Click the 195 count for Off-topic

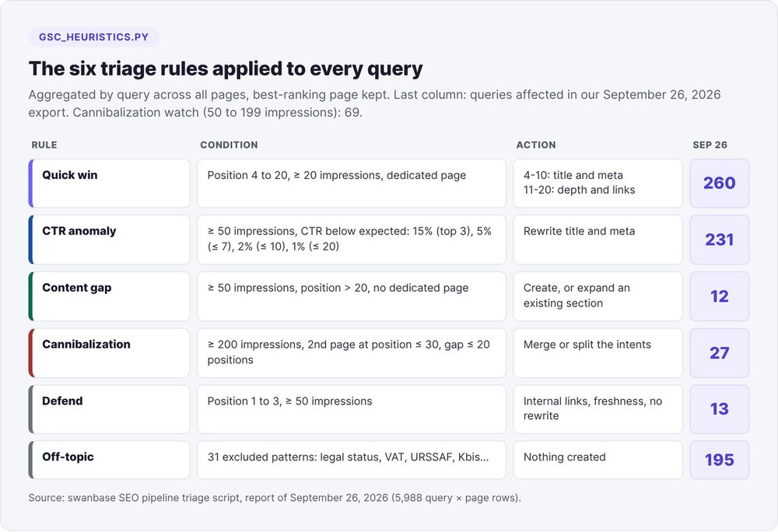(720, 460)
